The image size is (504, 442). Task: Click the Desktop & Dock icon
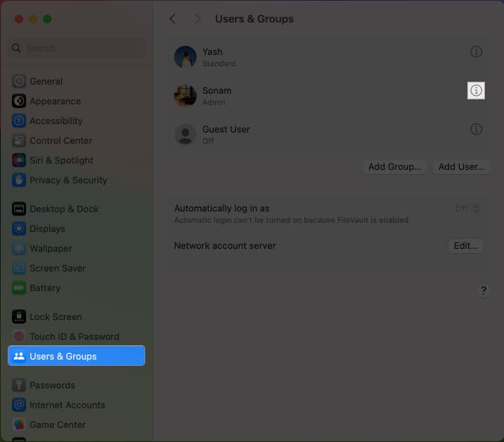[19, 209]
